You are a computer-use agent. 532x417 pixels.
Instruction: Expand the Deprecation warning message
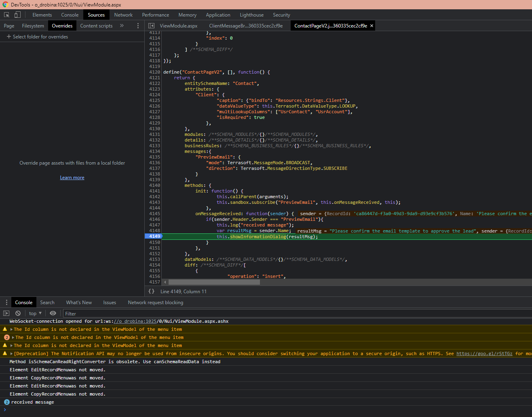(12, 354)
